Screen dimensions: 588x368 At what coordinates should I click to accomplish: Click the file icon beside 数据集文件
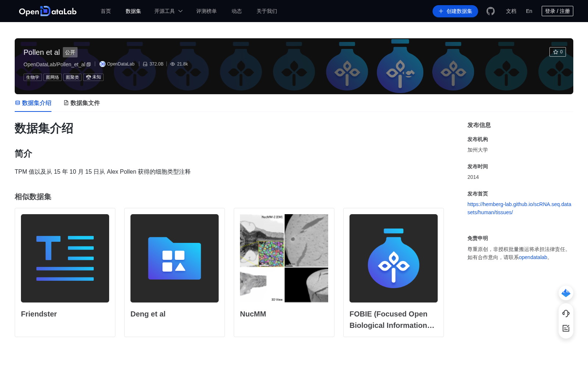(x=66, y=103)
